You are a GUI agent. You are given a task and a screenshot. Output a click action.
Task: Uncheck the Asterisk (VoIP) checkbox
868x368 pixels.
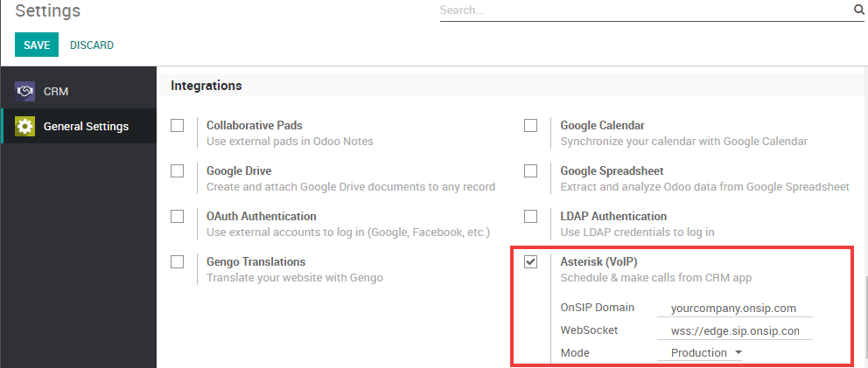pyautogui.click(x=530, y=261)
